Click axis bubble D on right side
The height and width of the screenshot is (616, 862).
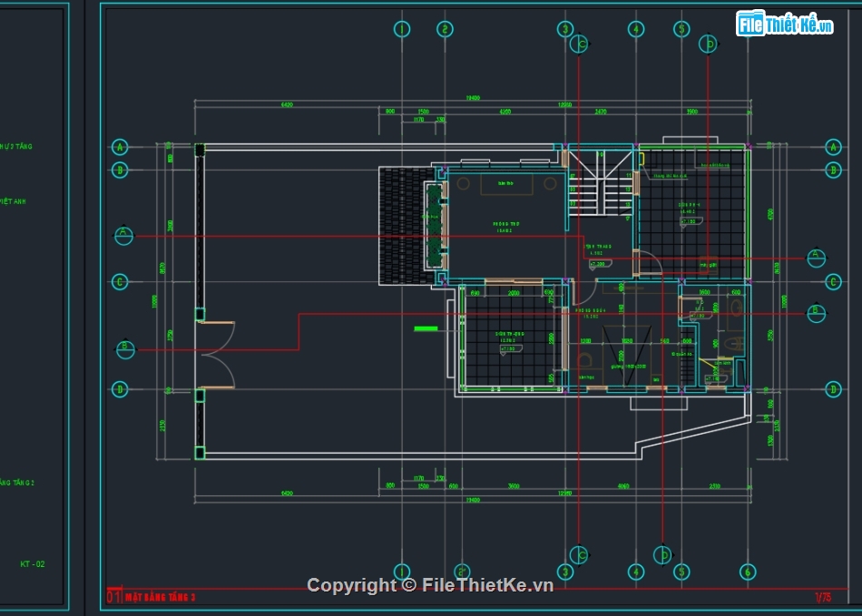coord(833,390)
